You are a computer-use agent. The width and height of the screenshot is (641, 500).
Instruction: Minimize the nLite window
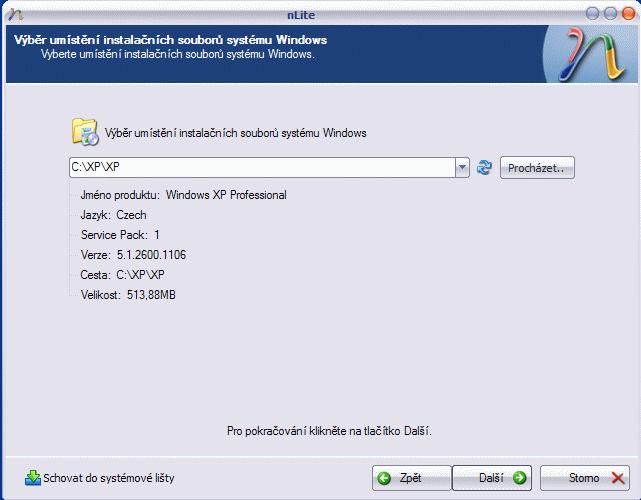[x=592, y=13]
